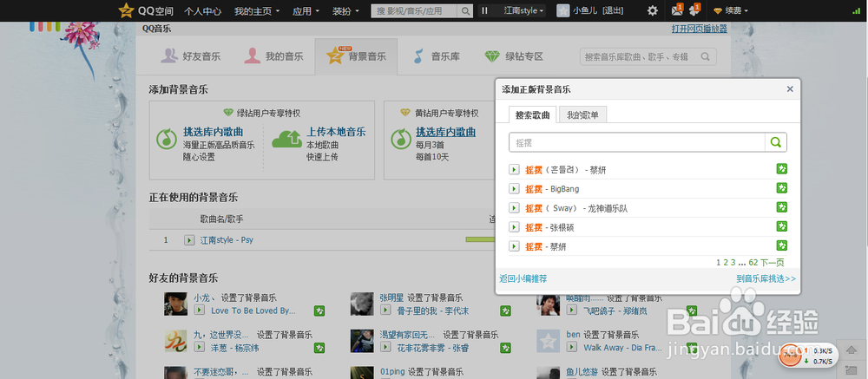Click 小鱼儿 user name
Image resolution: width=868 pixels, height=379 pixels.
[586, 10]
